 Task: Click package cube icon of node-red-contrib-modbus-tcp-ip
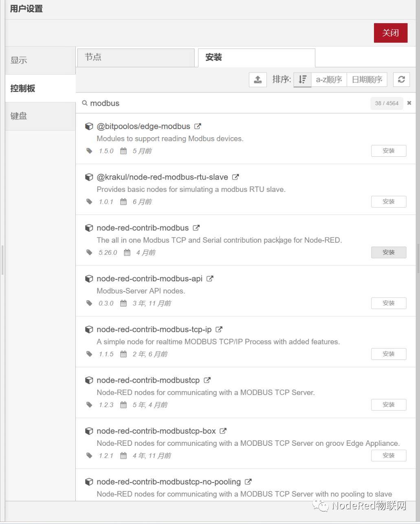89,329
